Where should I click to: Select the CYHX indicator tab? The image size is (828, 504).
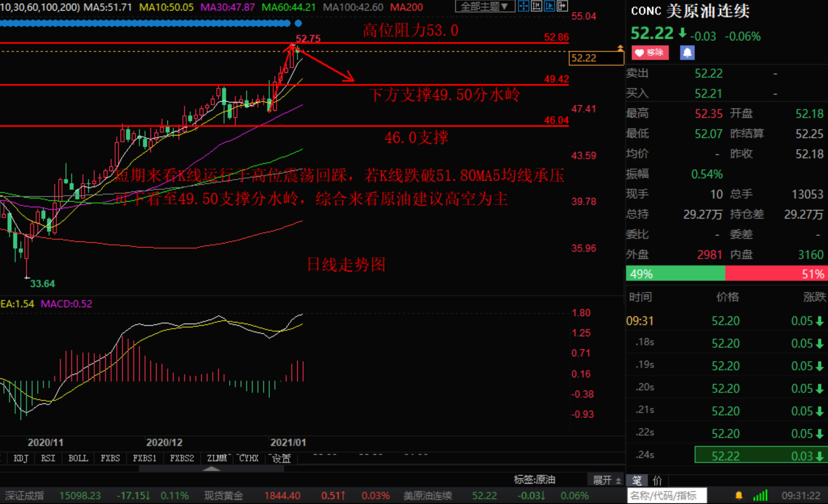(x=249, y=458)
